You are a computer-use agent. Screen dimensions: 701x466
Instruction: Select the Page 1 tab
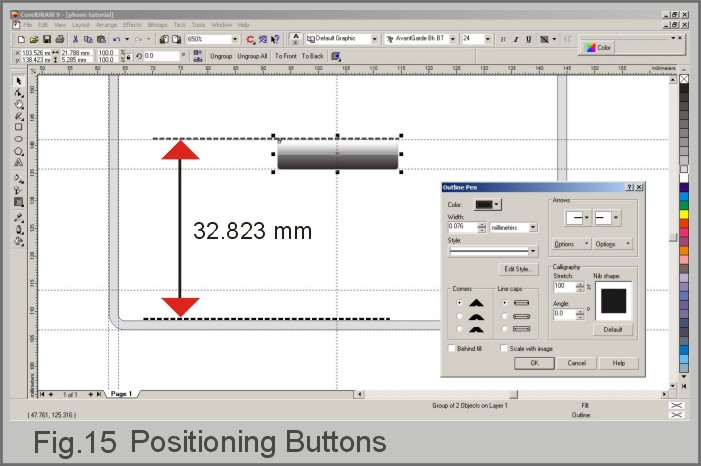coord(121,394)
